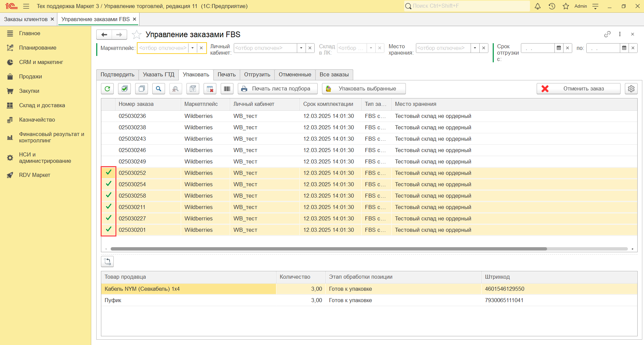Check the mark cell for order 025030249

click(x=109, y=161)
